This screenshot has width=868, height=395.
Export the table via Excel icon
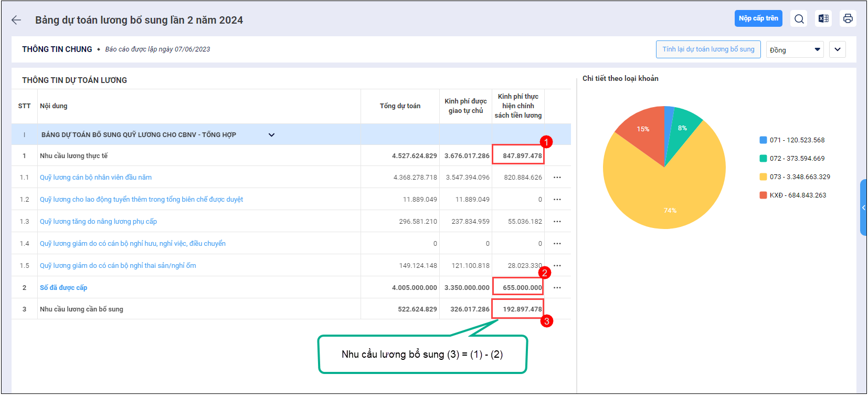pyautogui.click(x=823, y=19)
